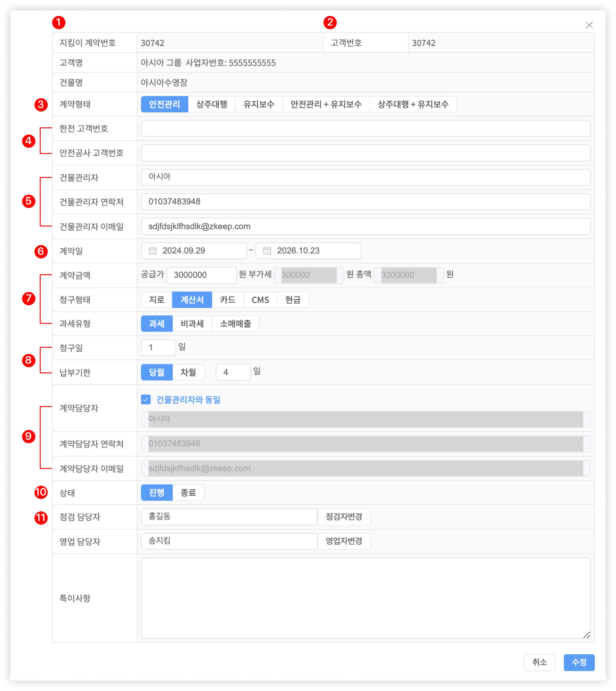
Task: Click 영업자변경 button
Action: click(343, 541)
